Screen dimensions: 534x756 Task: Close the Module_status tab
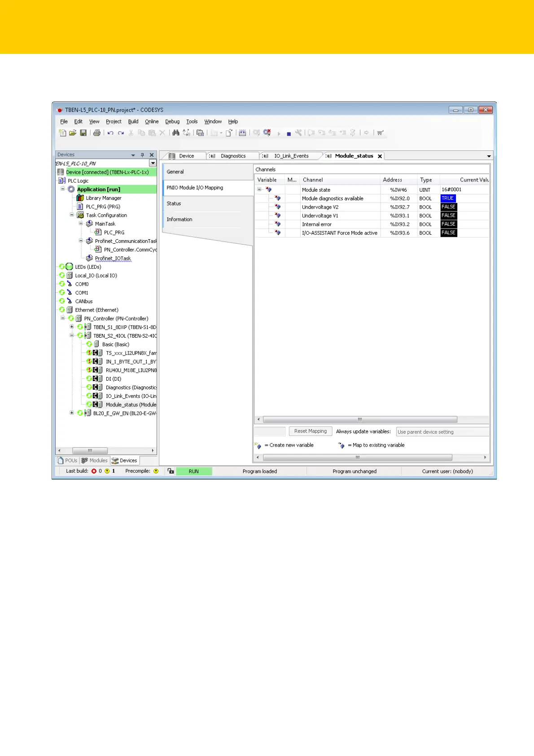(380, 156)
